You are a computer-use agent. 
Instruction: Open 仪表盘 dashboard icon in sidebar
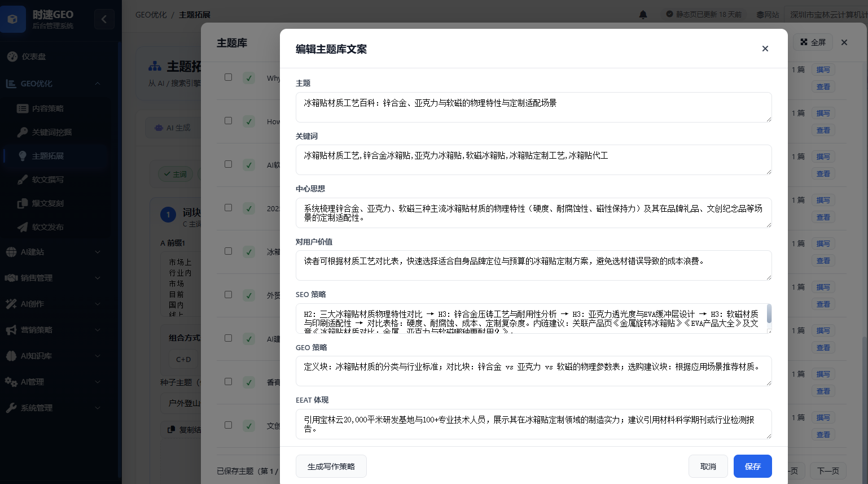pyautogui.click(x=11, y=56)
